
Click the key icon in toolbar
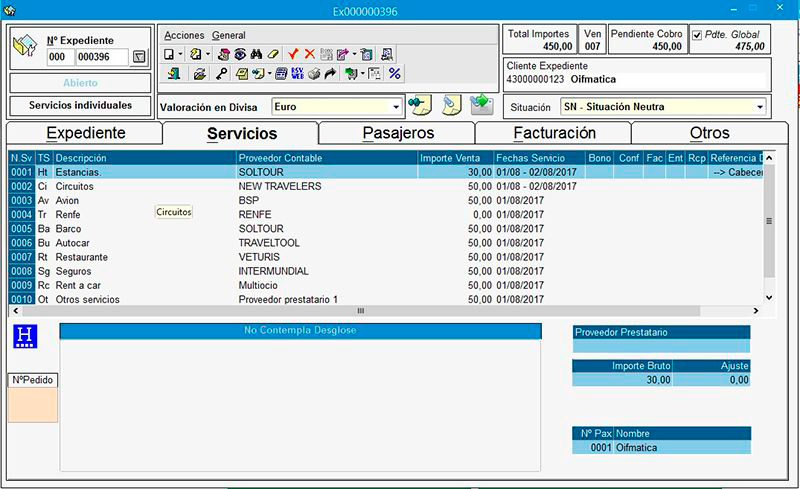(222, 74)
